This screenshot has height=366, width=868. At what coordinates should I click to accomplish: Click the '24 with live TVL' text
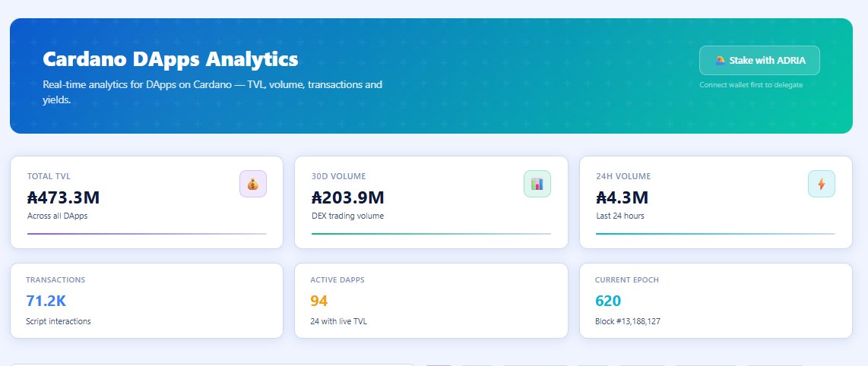pyautogui.click(x=338, y=321)
